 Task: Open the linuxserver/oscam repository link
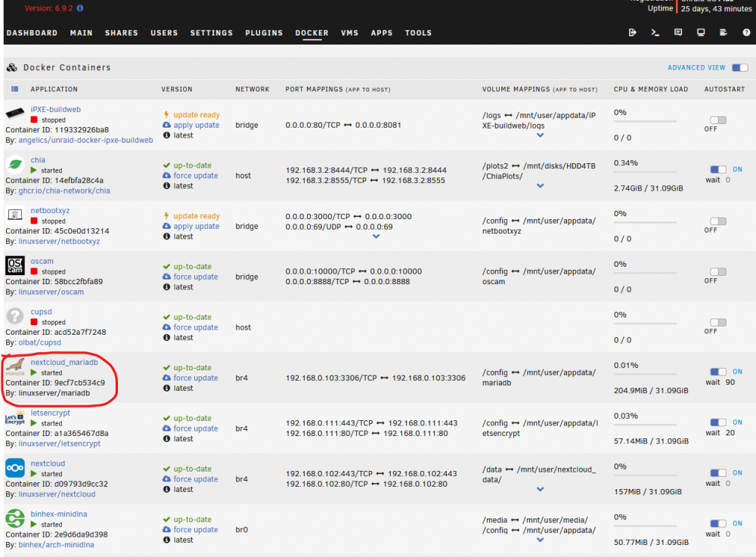(51, 292)
